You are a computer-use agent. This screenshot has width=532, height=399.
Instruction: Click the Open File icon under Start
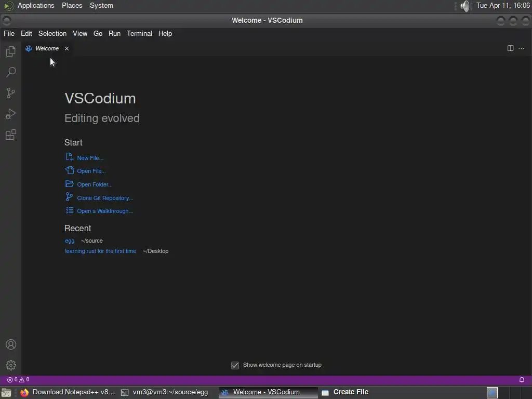69,170
